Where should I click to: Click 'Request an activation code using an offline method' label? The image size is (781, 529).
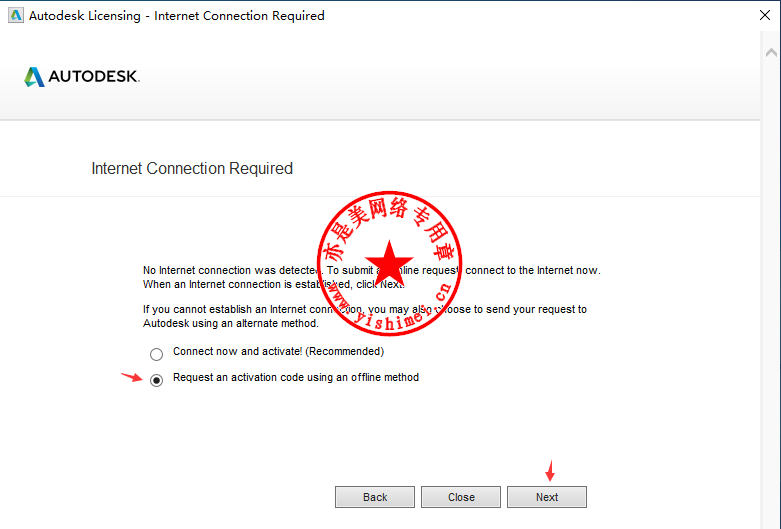296,377
